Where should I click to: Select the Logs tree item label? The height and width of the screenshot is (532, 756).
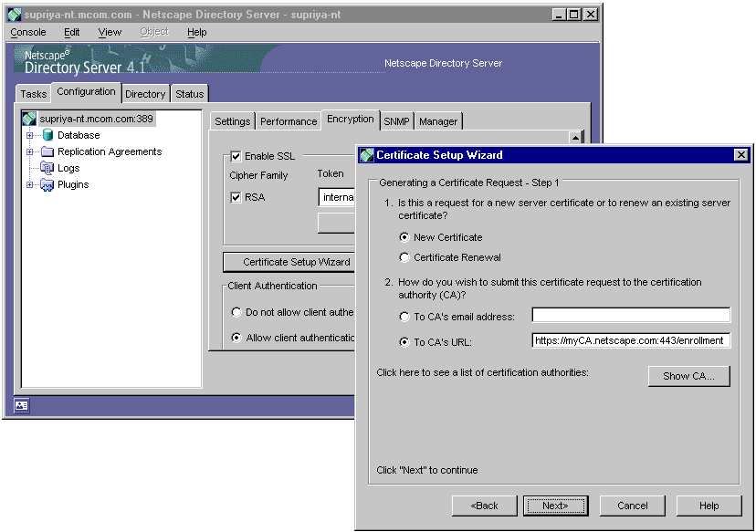tap(68, 168)
